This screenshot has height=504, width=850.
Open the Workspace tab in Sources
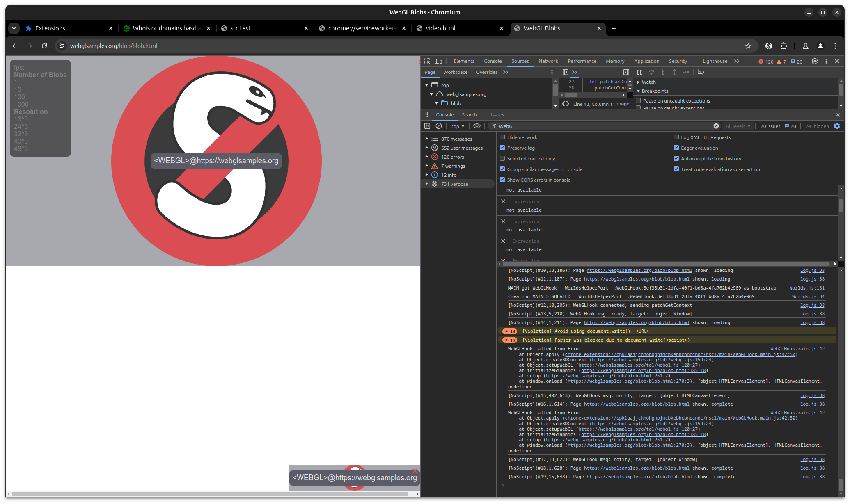[455, 72]
